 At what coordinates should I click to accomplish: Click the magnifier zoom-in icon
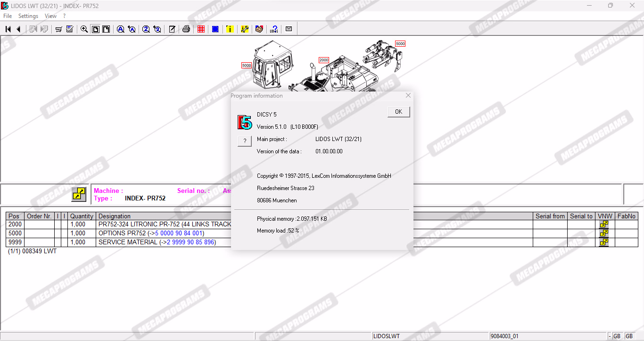[x=84, y=29]
